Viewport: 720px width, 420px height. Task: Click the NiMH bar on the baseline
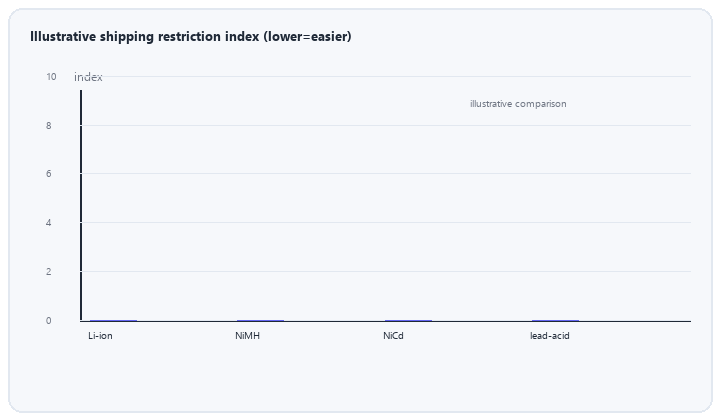point(260,320)
